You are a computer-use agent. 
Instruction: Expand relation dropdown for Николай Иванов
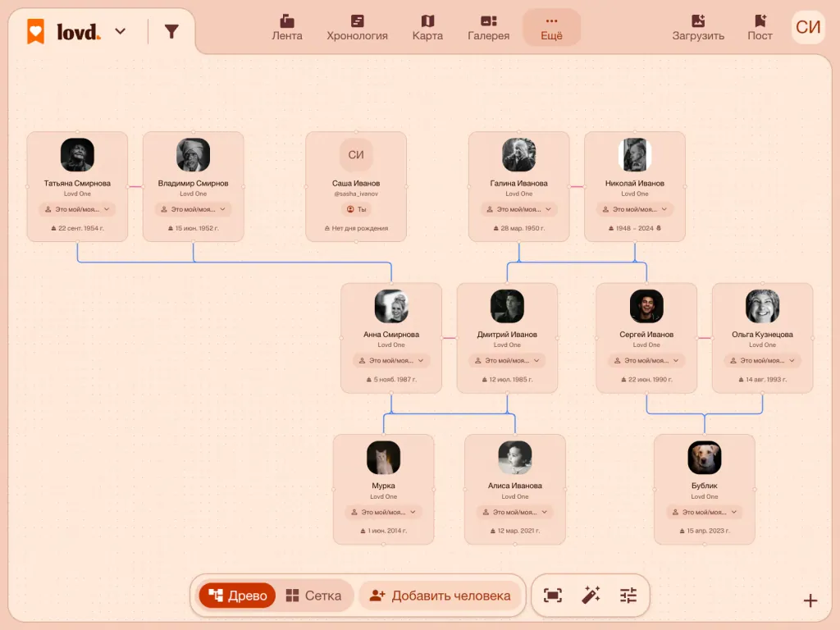[x=635, y=209]
